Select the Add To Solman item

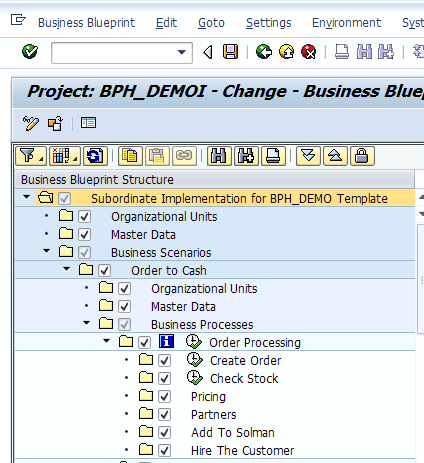tap(233, 433)
